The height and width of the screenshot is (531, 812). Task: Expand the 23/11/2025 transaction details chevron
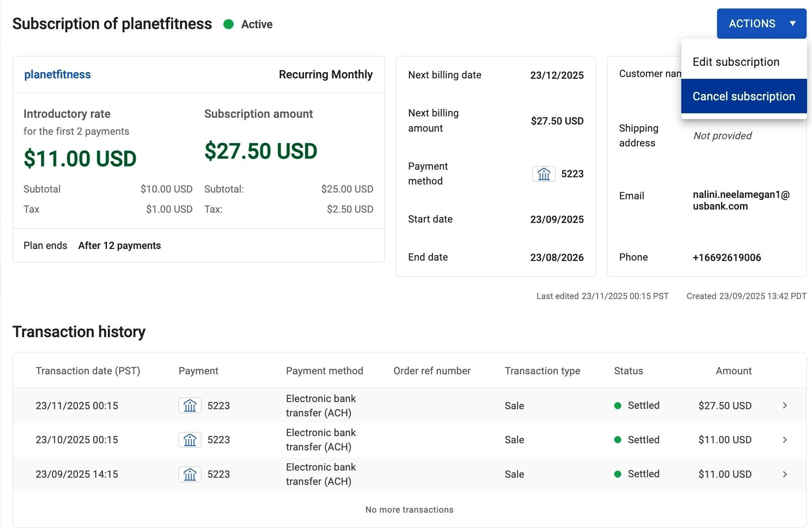click(785, 406)
